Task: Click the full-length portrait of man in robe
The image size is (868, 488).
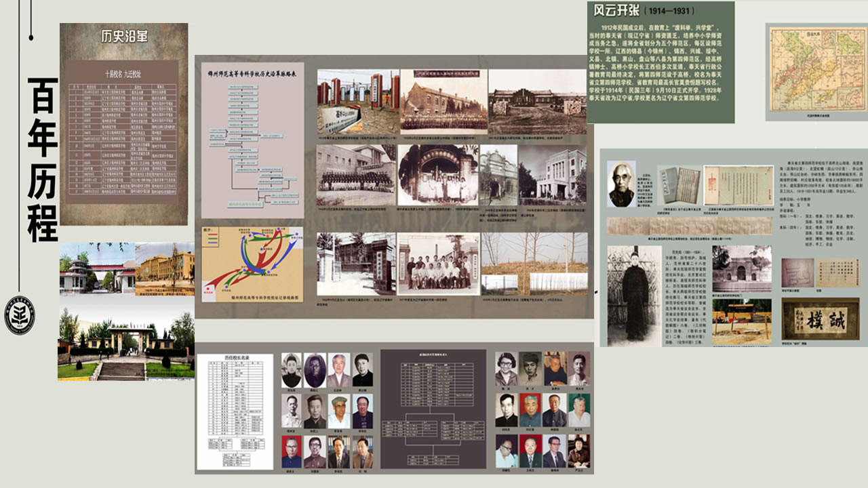Action: point(633,295)
